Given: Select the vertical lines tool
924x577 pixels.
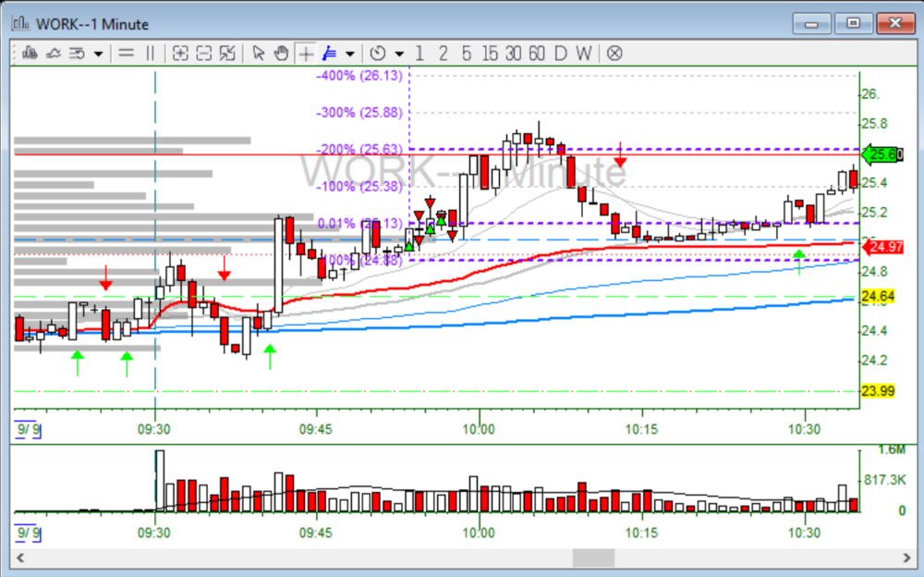Looking at the screenshot, I should click(x=151, y=53).
